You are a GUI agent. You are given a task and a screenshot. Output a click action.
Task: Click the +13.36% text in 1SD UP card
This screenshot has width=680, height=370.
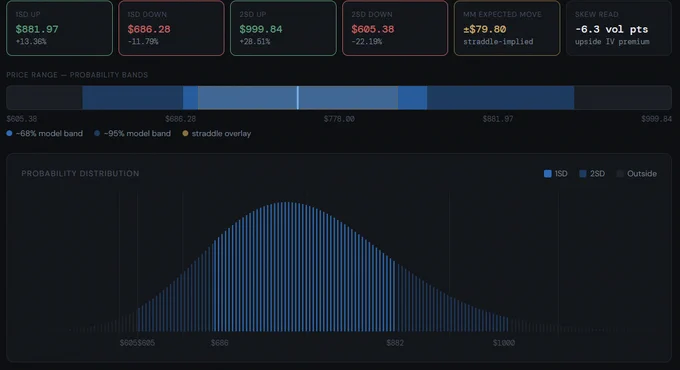[x=31, y=42]
